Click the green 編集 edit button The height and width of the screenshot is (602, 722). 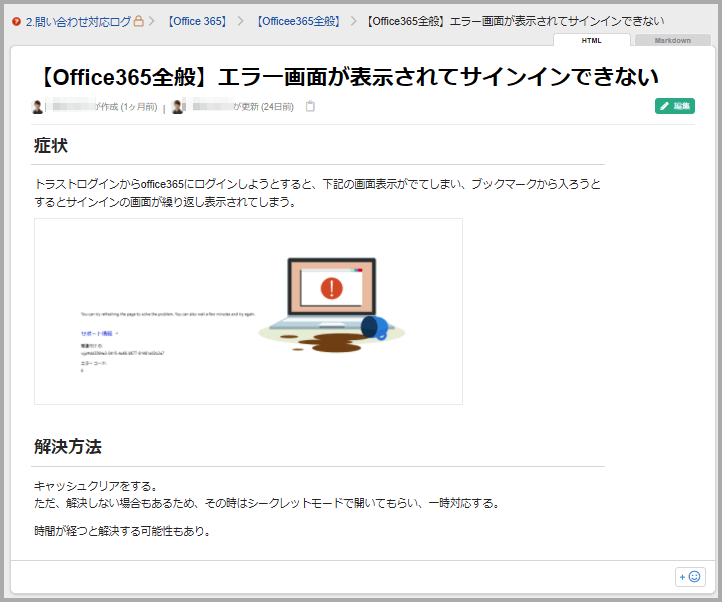click(675, 106)
